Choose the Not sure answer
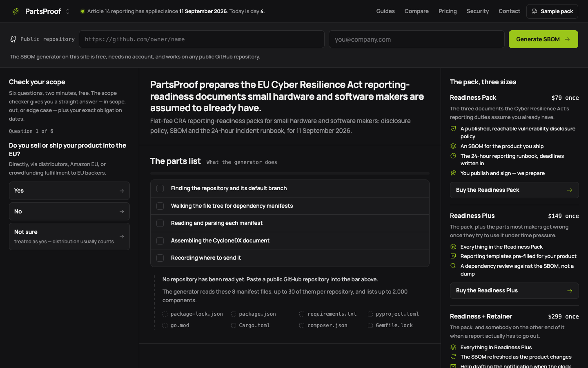The width and height of the screenshot is (588, 368). 69,236
